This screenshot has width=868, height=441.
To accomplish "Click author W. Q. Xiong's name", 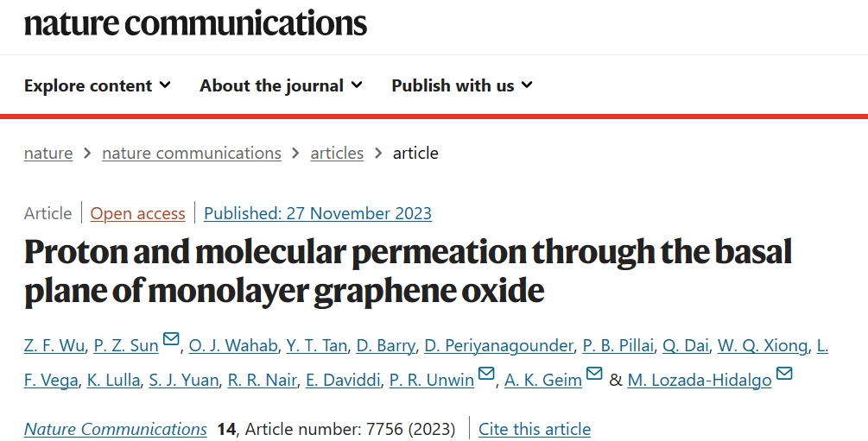I will [x=763, y=346].
